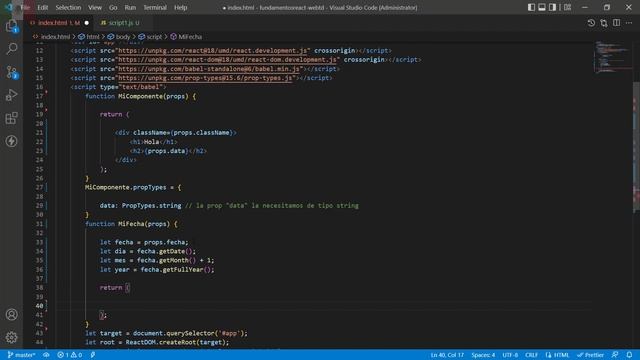Image resolution: width=640 pixels, height=360 pixels.
Task: Open the File menu
Action: coord(25,7)
